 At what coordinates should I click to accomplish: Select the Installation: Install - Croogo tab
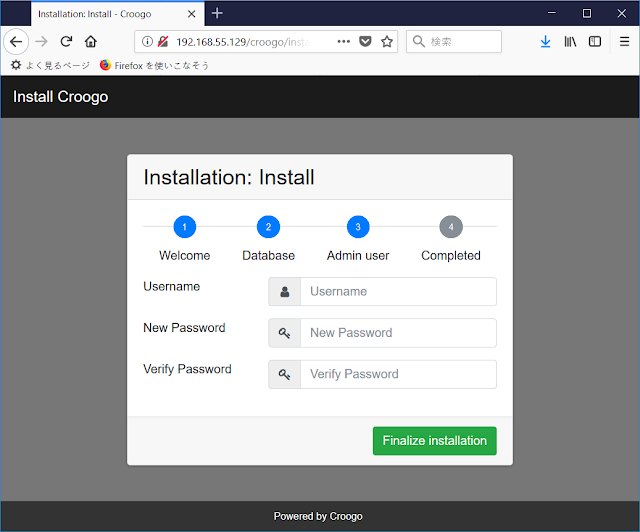coord(118,14)
